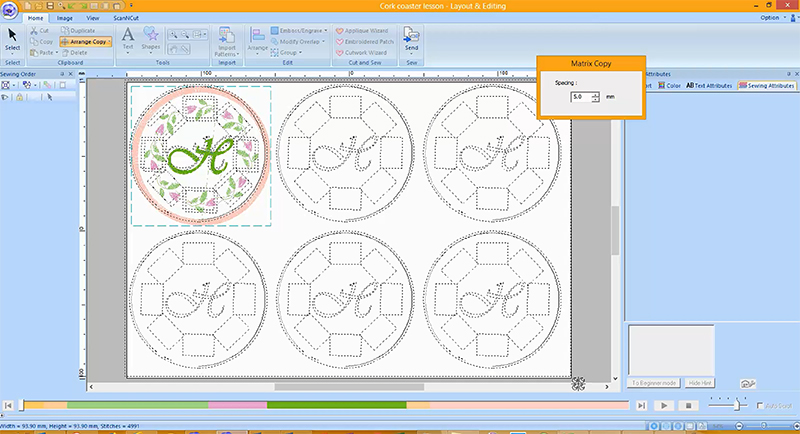800x434 pixels.
Task: Select the Pan hand tool
Action: (173, 49)
